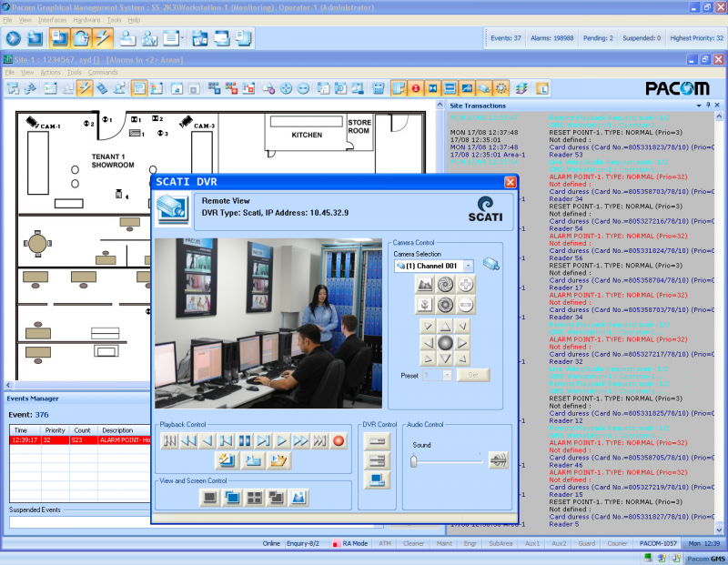Click the center PTZ home button

coord(445,343)
